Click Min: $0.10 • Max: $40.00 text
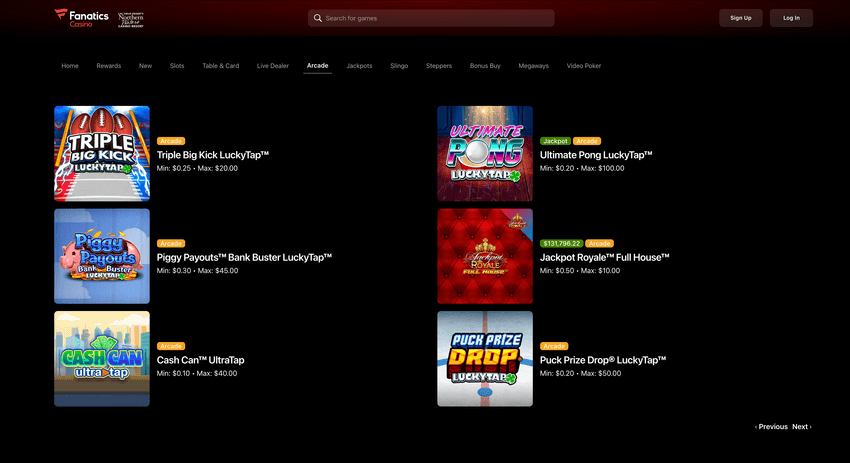The height and width of the screenshot is (463, 850). point(197,373)
